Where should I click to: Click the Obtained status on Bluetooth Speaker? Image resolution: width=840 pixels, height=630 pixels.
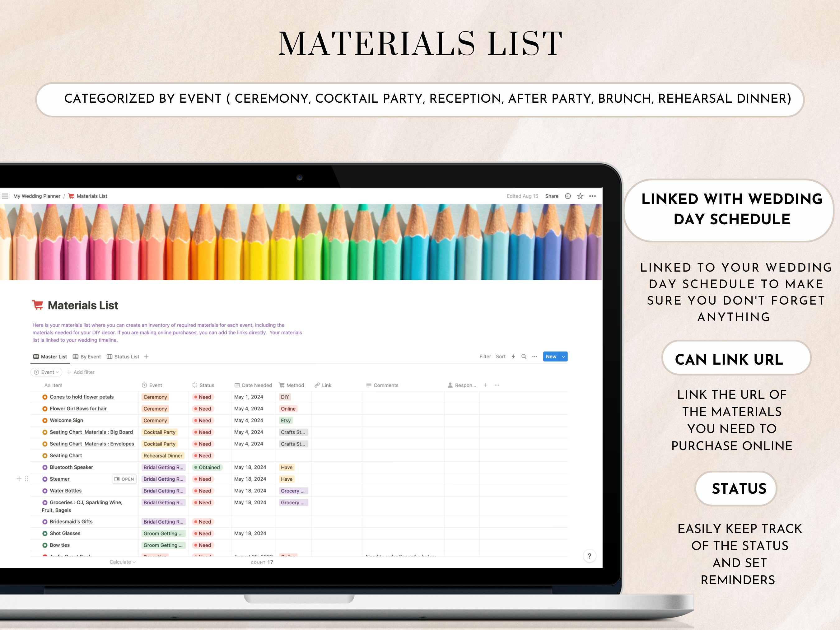click(x=207, y=467)
